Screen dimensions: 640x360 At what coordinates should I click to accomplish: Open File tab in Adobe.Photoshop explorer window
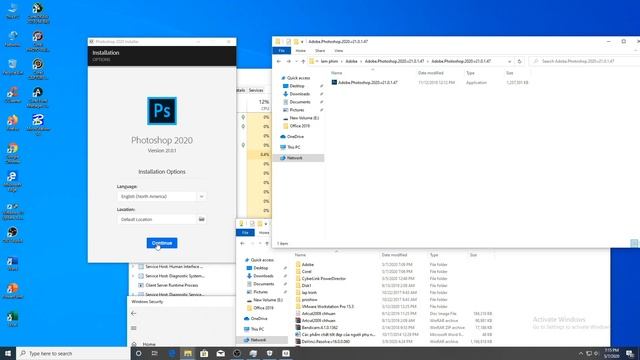pyautogui.click(x=282, y=51)
